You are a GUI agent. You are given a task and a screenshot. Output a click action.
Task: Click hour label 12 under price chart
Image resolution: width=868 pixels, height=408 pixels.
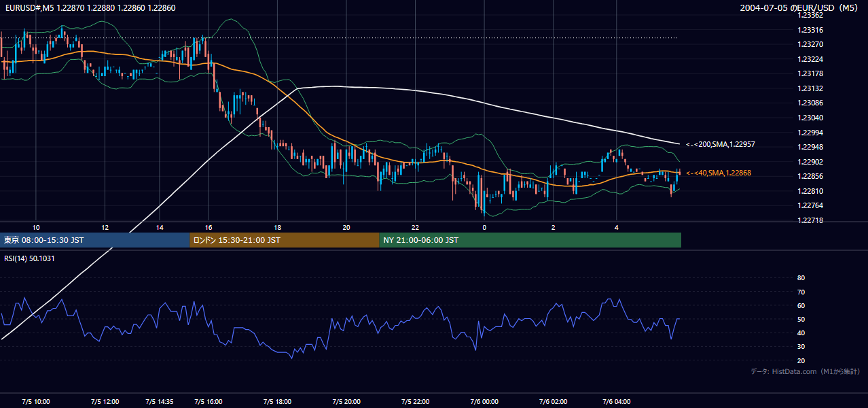(x=105, y=227)
